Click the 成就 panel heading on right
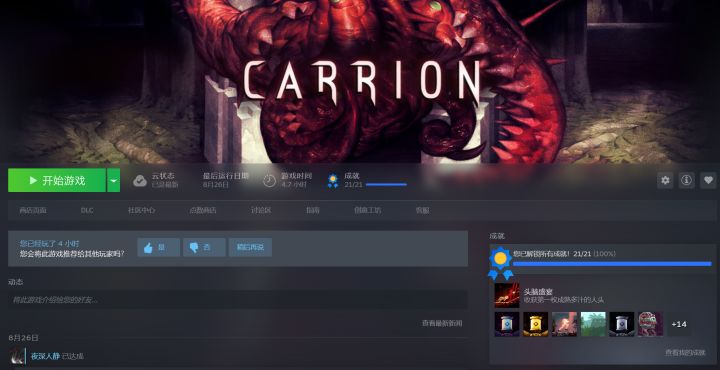This screenshot has height=370, width=720. (497, 236)
